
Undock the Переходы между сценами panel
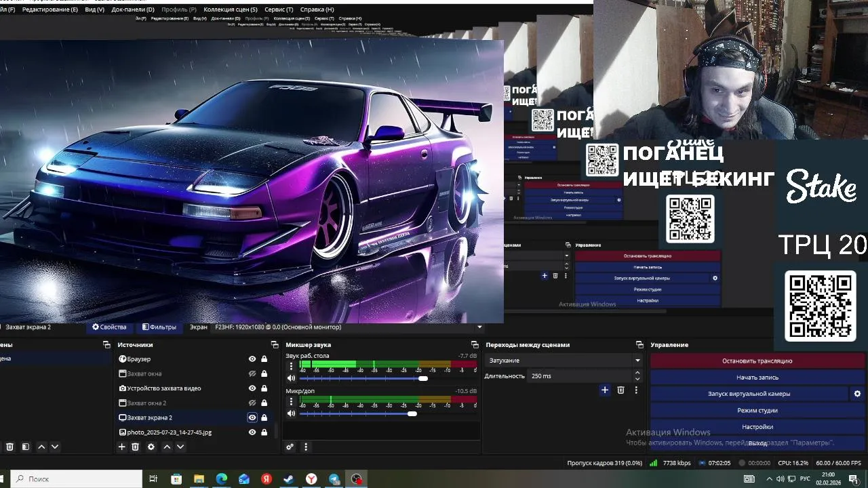(x=639, y=345)
